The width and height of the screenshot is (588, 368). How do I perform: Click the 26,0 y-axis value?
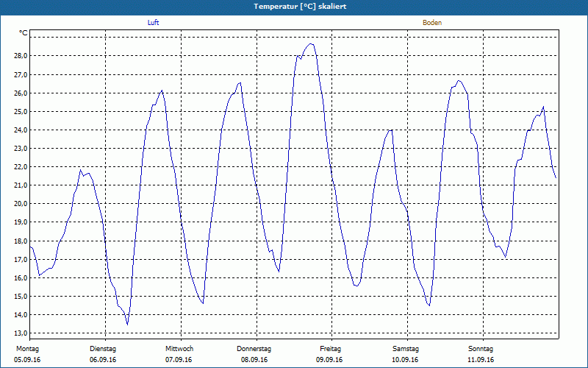click(21, 93)
